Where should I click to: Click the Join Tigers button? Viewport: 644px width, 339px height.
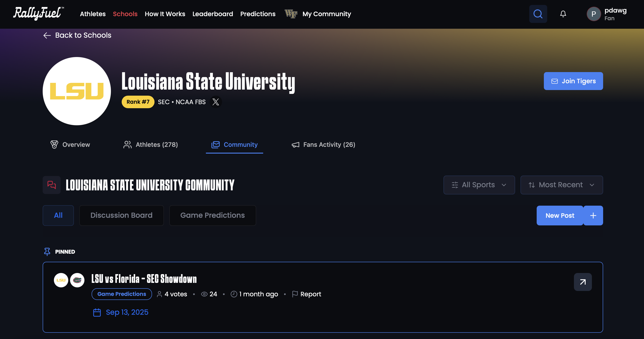[573, 81]
